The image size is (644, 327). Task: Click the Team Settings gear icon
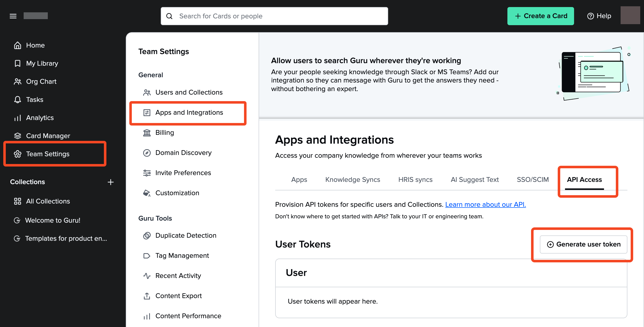click(18, 154)
